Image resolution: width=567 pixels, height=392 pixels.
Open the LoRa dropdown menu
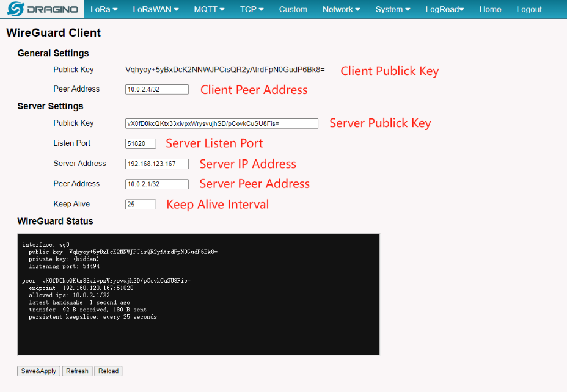coord(104,9)
